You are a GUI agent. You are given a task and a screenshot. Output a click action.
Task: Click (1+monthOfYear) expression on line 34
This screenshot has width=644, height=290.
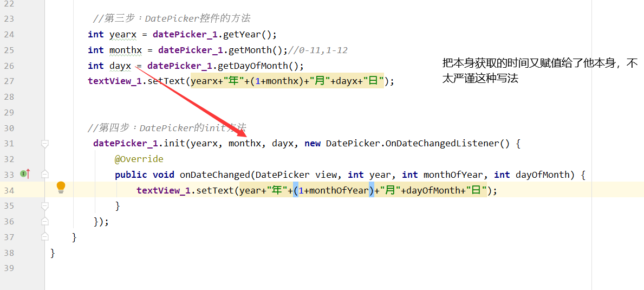coord(334,190)
